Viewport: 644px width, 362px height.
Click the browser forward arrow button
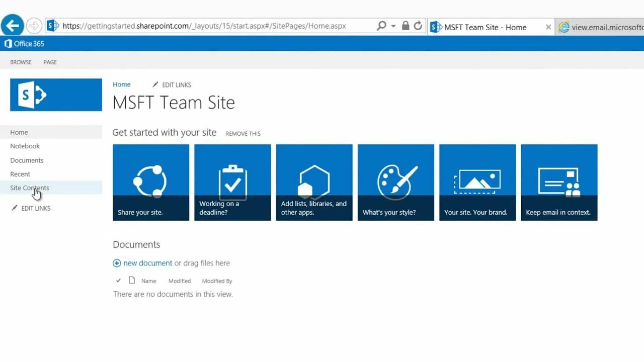pos(34,26)
